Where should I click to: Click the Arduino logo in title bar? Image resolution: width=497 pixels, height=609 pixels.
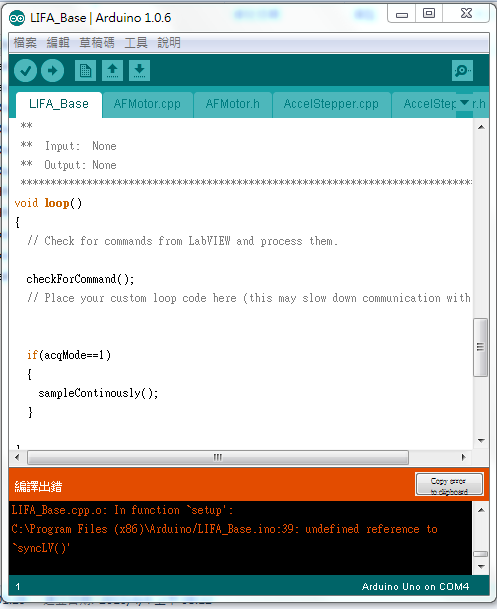pos(17,18)
